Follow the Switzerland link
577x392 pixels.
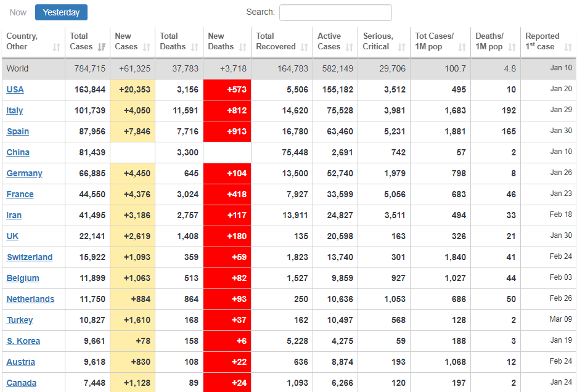point(30,257)
